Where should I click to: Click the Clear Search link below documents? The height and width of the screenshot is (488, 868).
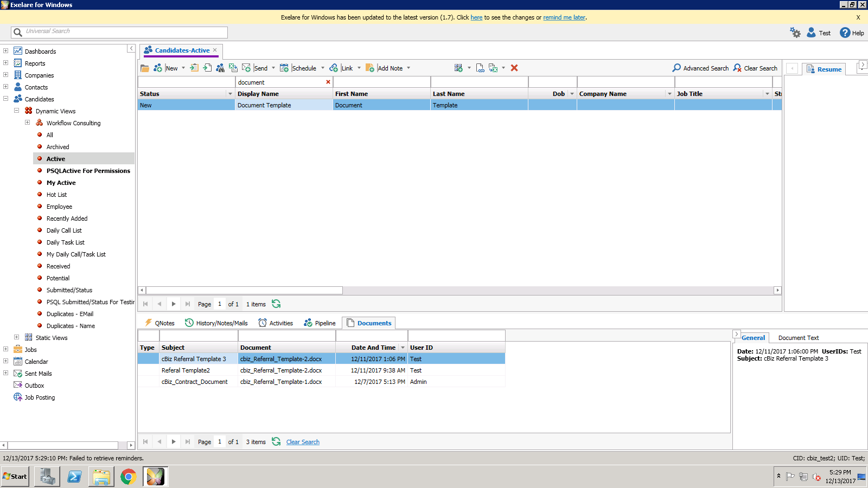pyautogui.click(x=303, y=442)
